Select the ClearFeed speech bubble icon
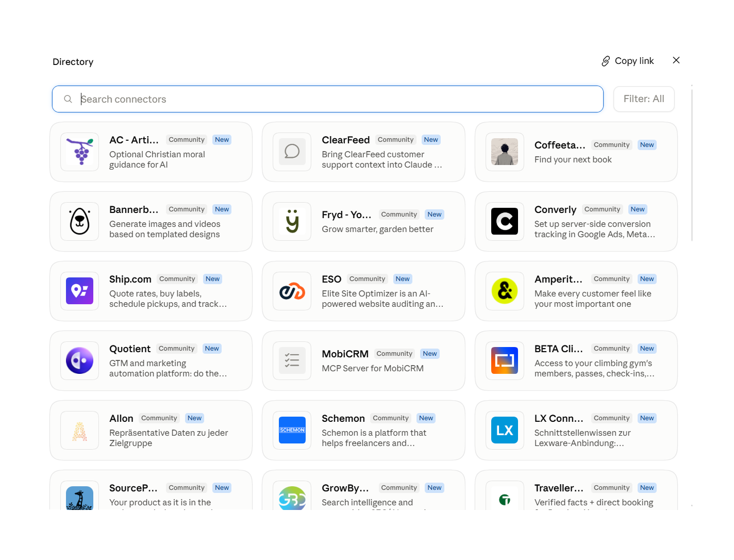The width and height of the screenshot is (734, 560). point(292,152)
